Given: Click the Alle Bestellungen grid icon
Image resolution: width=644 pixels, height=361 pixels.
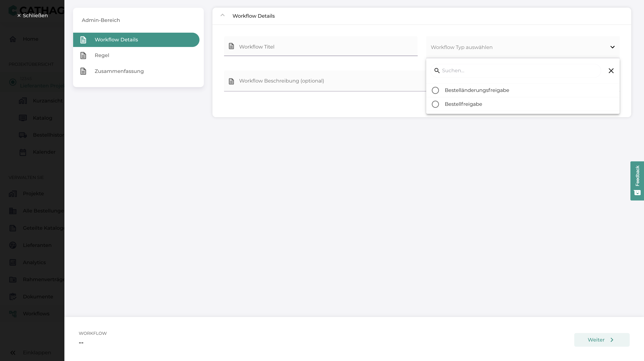Looking at the screenshot, I should 13,211.
